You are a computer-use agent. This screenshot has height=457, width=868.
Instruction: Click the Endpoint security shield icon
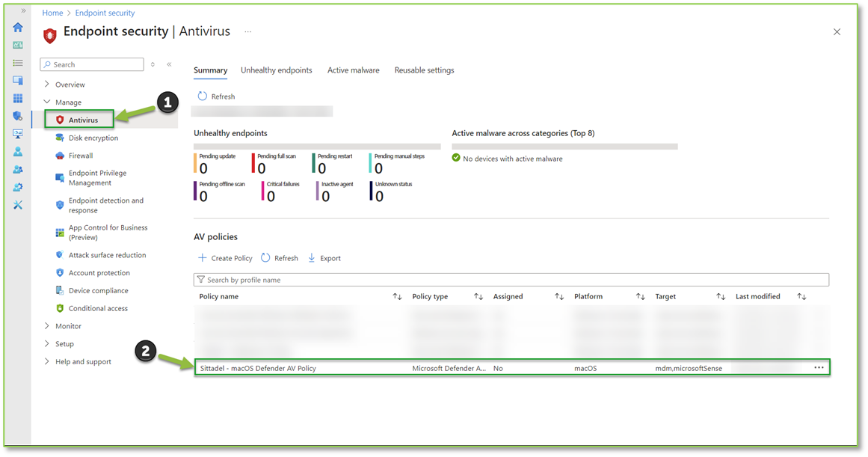[17, 116]
